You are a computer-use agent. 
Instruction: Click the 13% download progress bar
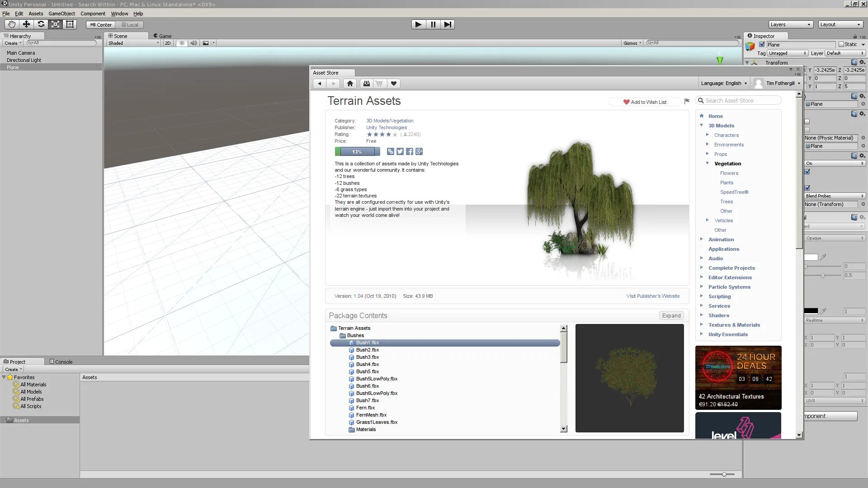coord(357,151)
